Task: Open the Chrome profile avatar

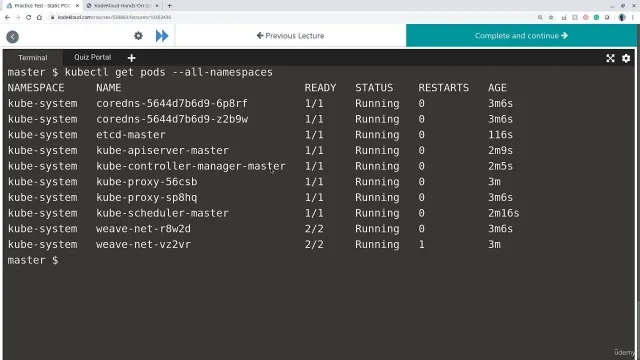Action: coord(622,17)
